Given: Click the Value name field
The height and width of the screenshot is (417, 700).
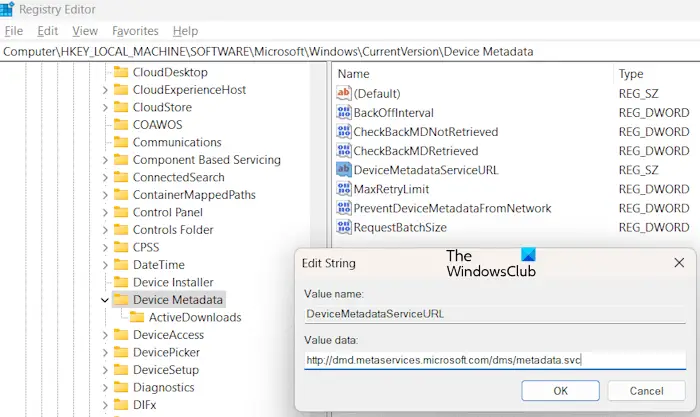Looking at the screenshot, I should 495,314.
